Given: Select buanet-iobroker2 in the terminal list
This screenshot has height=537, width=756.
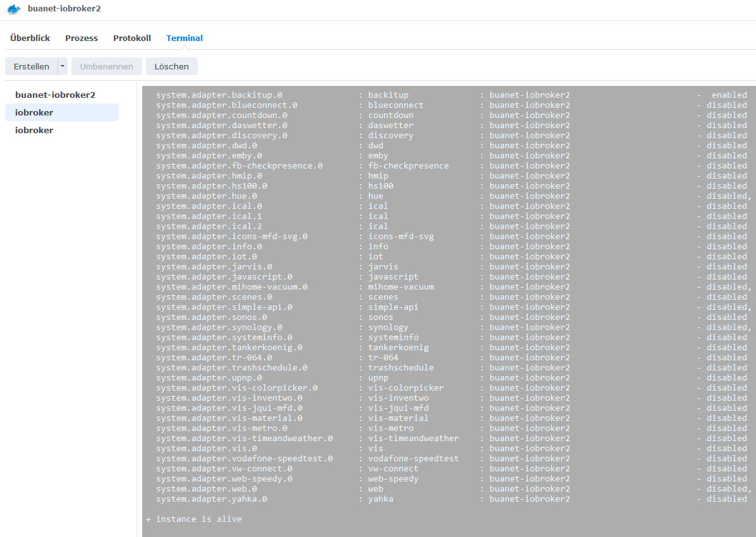Looking at the screenshot, I should coord(62,95).
